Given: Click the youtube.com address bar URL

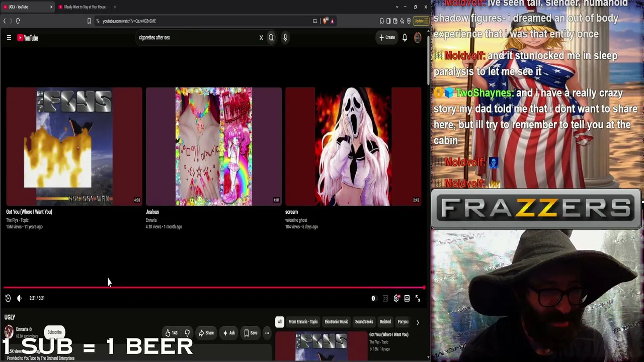Looking at the screenshot, I should pos(129,21).
